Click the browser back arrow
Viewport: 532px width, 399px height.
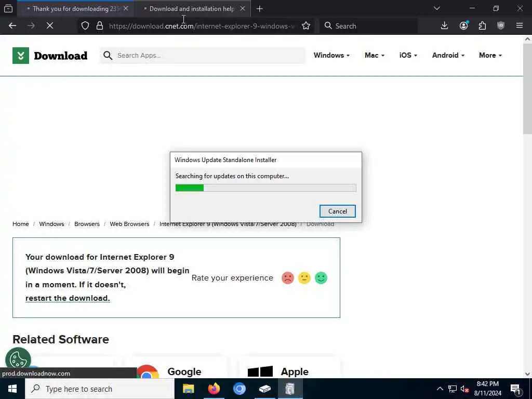point(12,26)
